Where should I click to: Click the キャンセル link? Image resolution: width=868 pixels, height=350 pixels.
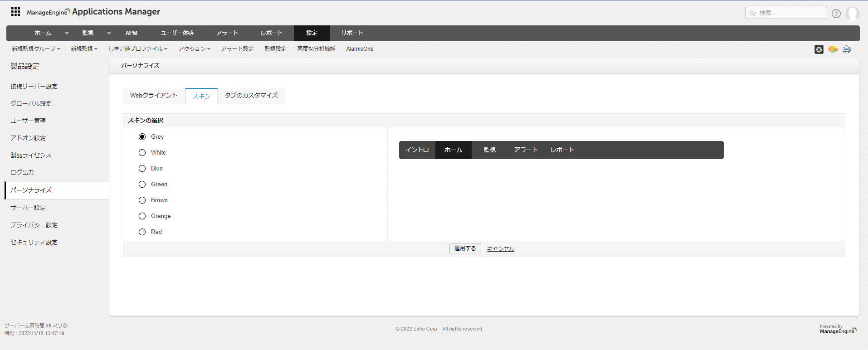[500, 249]
